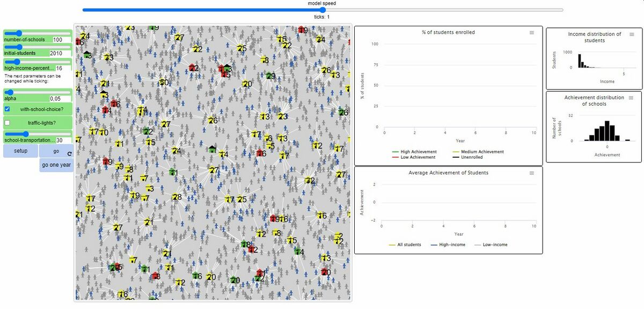This screenshot has height=309, width=644.
Task: Open the '% of students enrolled' chart menu
Action: [x=531, y=33]
